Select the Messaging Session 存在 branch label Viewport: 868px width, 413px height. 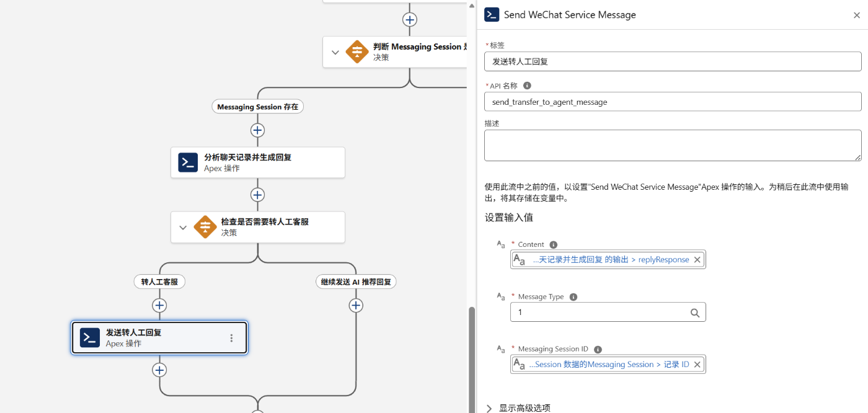coord(257,107)
